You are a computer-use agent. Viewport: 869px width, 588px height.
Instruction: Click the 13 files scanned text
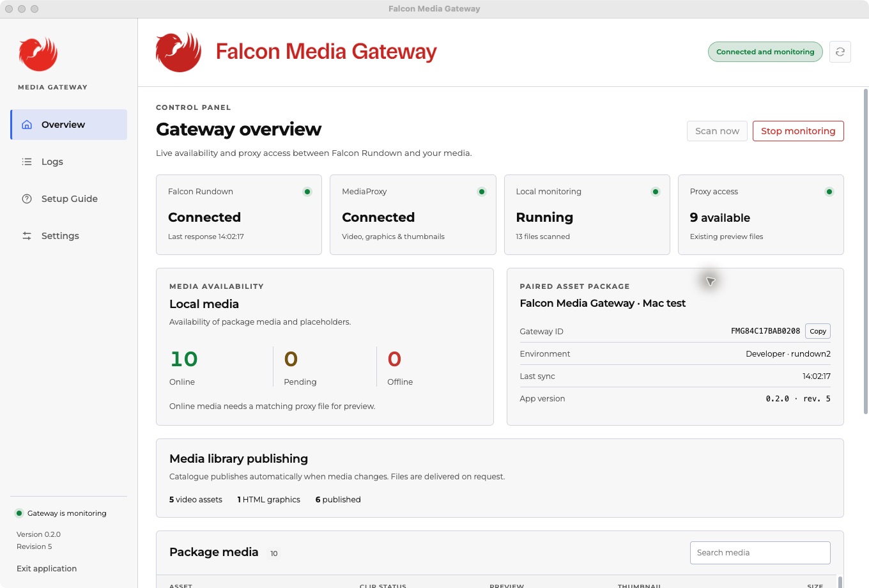coord(542,236)
